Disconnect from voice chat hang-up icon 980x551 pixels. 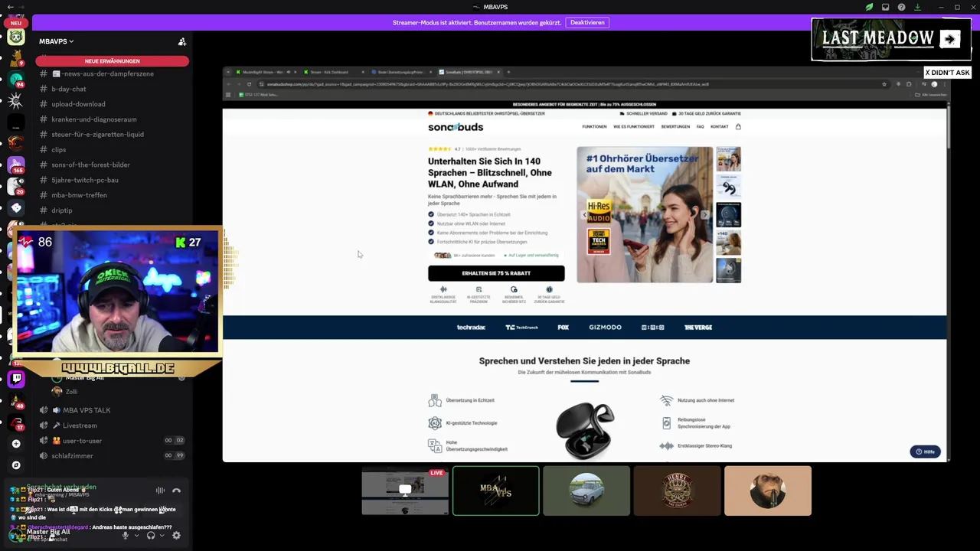pyautogui.click(x=176, y=491)
